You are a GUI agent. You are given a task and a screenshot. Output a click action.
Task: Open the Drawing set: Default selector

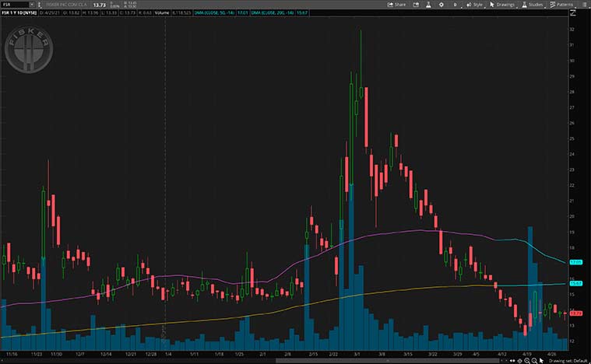(x=568, y=361)
